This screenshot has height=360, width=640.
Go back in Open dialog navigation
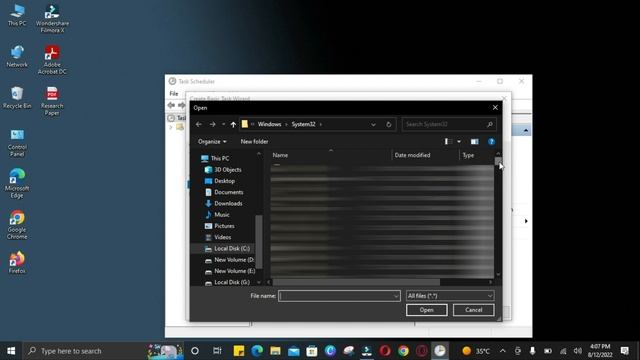(x=199, y=124)
